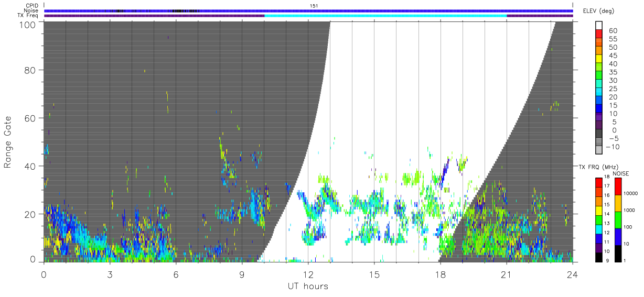The width and height of the screenshot is (644, 297).
Task: Click the 'NOISE' legend title
Action: point(621,173)
